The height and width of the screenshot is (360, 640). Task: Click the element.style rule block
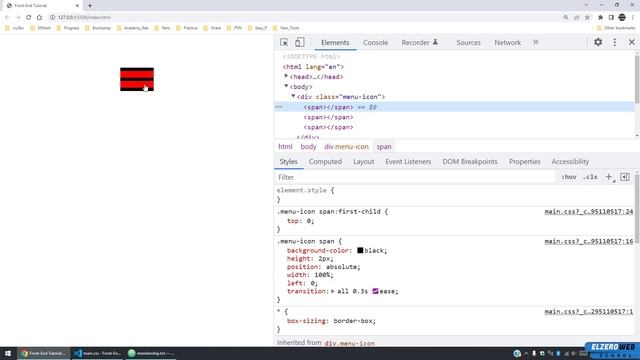click(x=305, y=195)
